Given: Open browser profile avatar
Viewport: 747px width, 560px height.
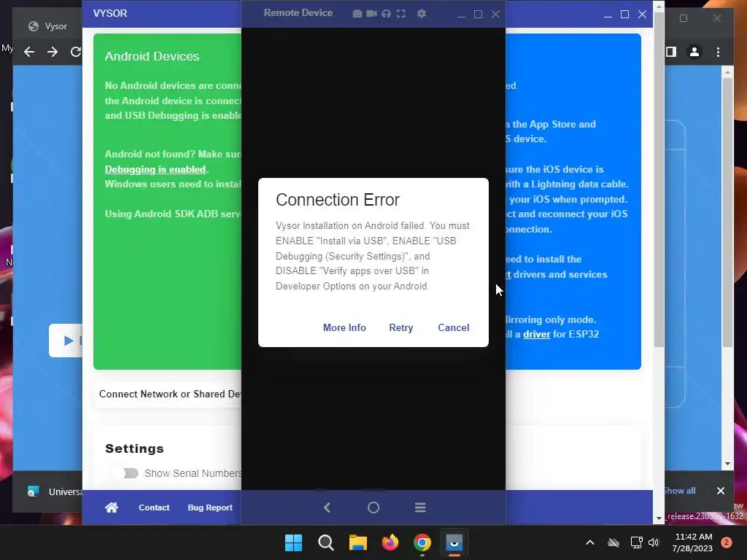Looking at the screenshot, I should point(694,52).
